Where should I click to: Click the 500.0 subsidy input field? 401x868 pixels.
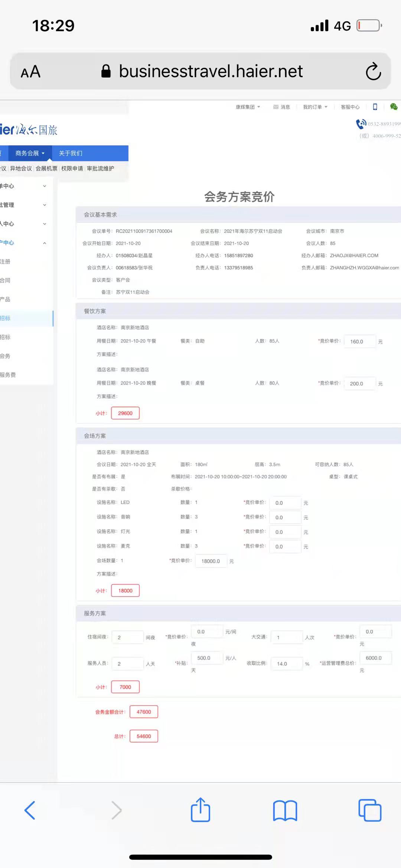[x=206, y=658]
